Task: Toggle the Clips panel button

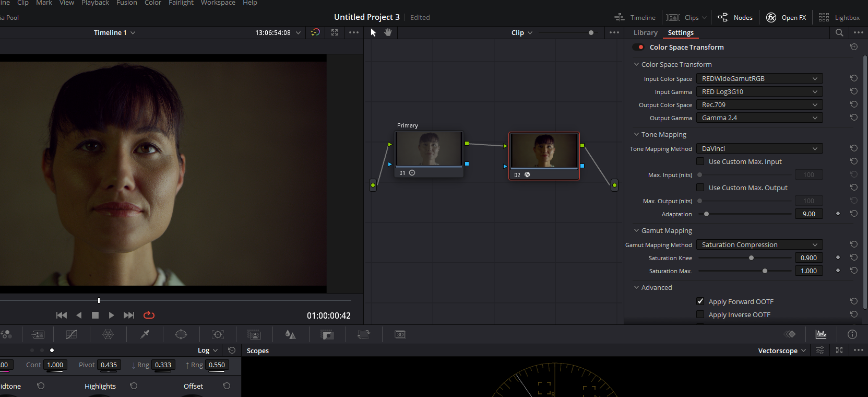Action: click(686, 17)
